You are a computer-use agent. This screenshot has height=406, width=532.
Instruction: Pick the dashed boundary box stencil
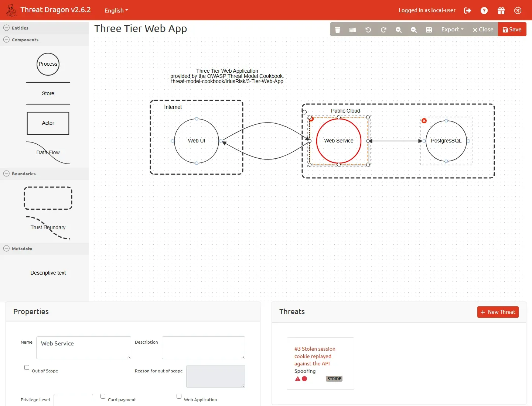click(x=48, y=198)
